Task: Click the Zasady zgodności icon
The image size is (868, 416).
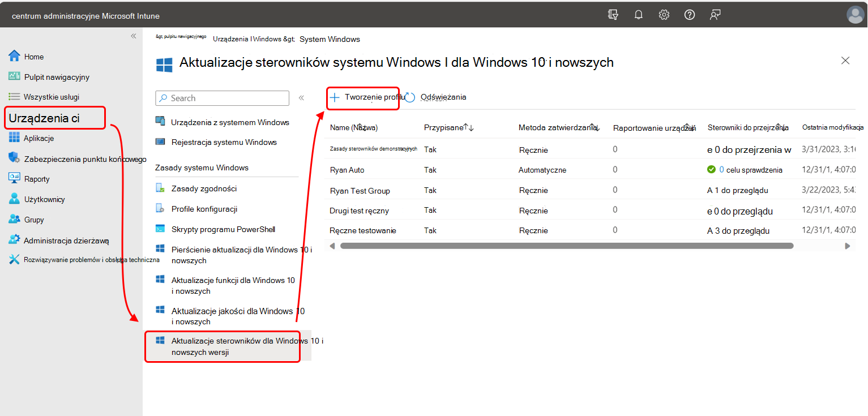Action: (160, 188)
